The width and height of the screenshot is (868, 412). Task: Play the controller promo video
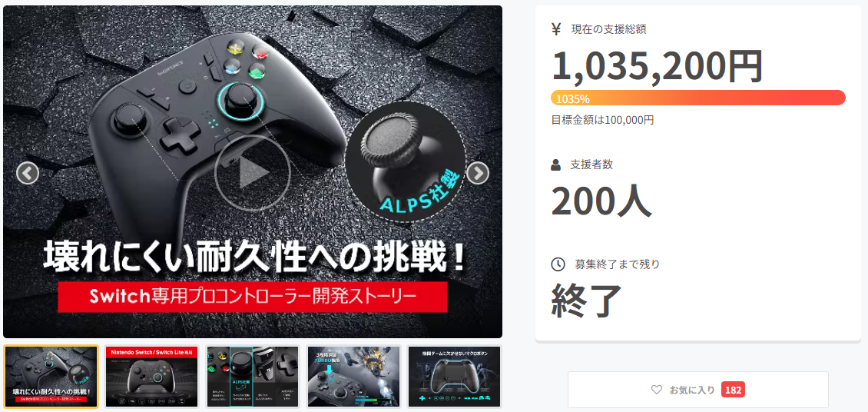253,173
